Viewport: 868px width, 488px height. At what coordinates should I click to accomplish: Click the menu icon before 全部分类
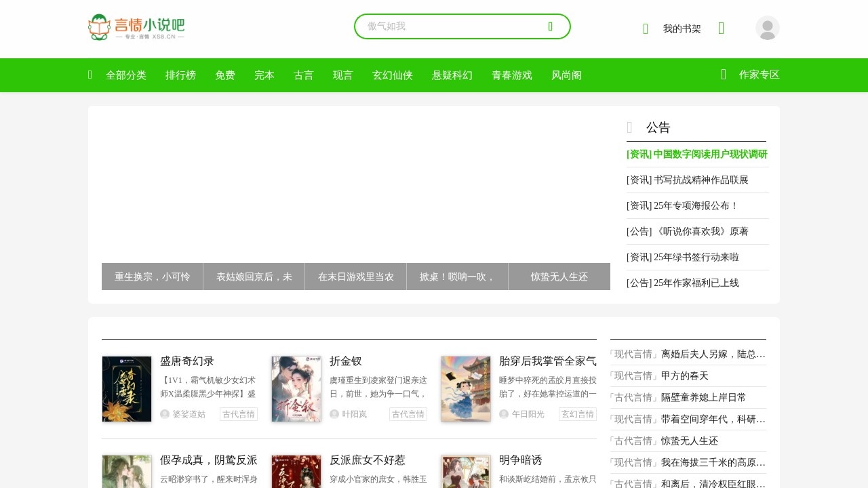[90, 75]
